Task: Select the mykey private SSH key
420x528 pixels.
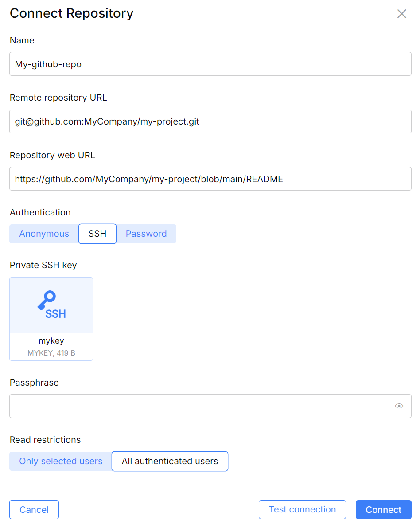Action: point(51,319)
